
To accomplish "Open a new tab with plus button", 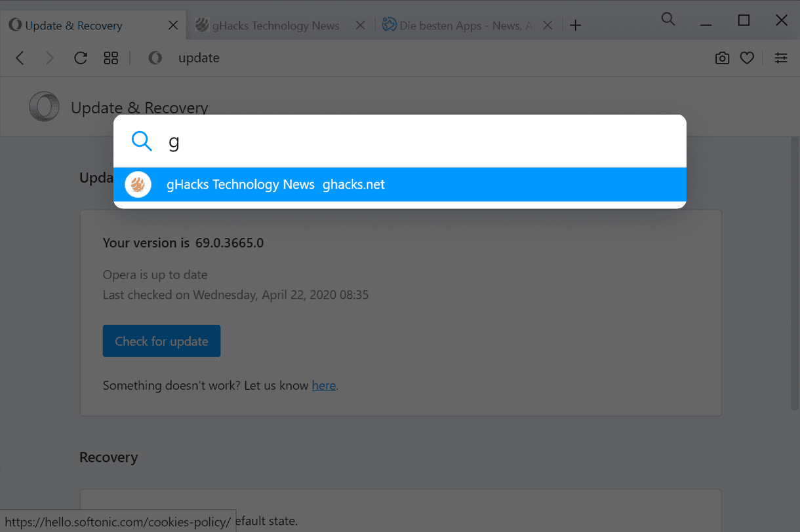I will click(x=575, y=26).
